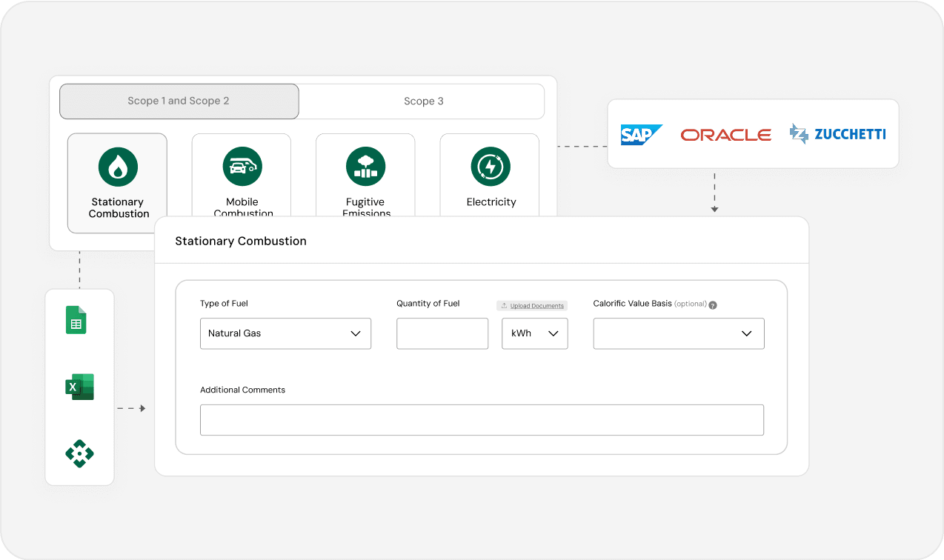The width and height of the screenshot is (944, 560).
Task: Click the Electricity card label
Action: 491,202
